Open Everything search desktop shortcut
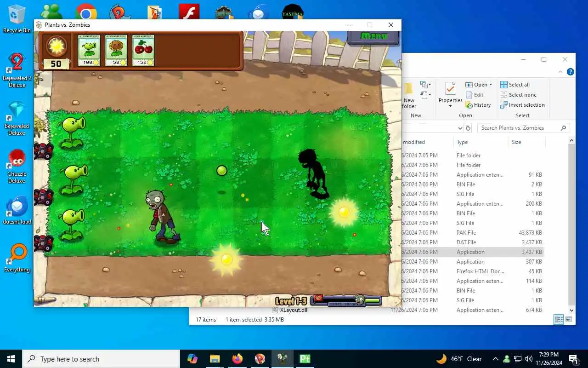 coord(17,258)
